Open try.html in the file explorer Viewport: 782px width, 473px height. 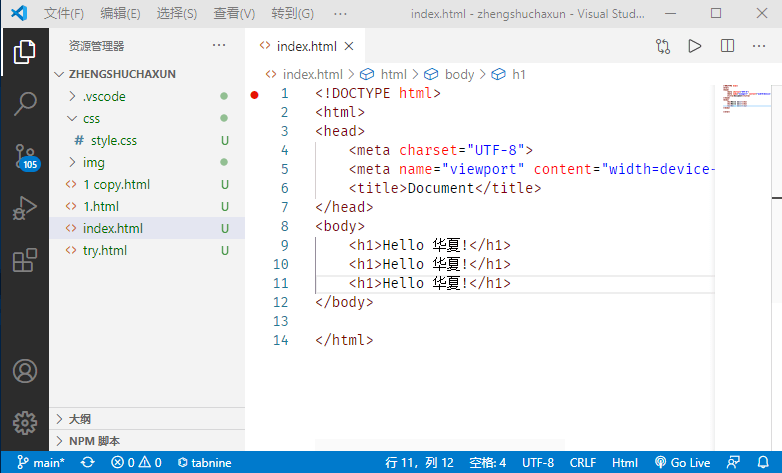coord(105,250)
